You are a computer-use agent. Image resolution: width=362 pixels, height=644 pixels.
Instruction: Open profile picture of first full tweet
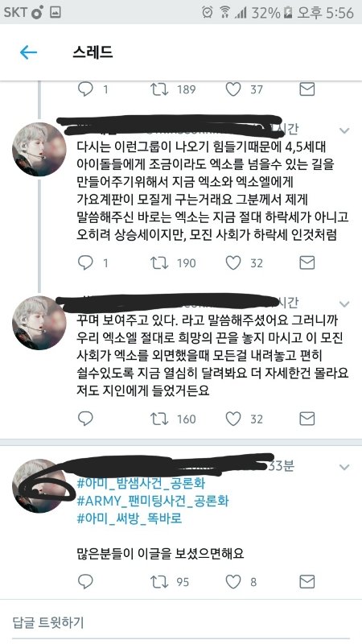39,149
